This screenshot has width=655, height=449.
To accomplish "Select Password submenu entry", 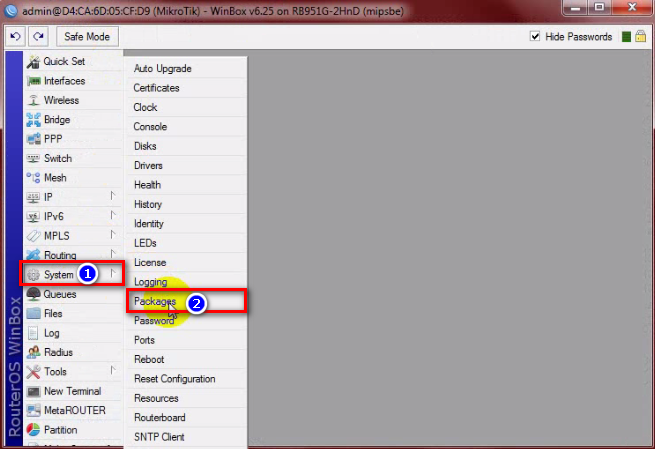I will 187,321.
